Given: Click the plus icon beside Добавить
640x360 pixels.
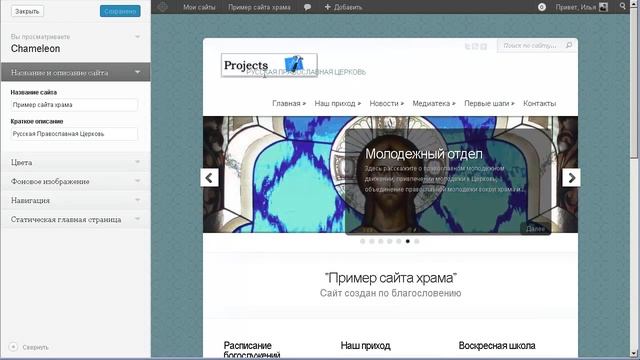Looking at the screenshot, I should [327, 7].
